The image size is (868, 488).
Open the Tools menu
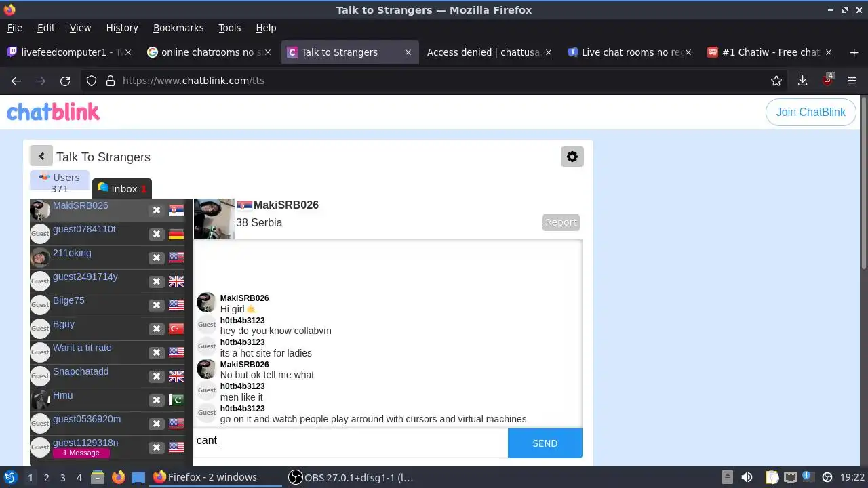229,28
